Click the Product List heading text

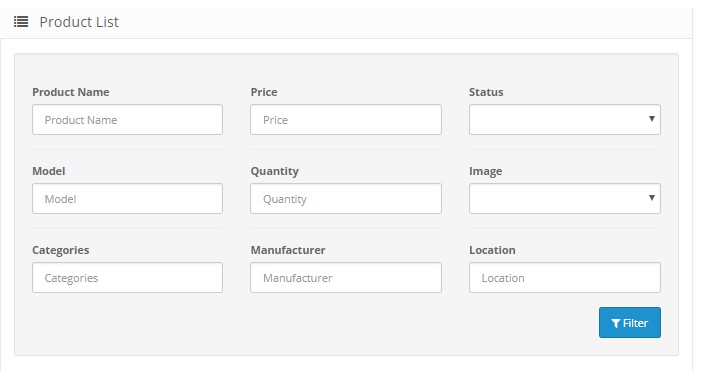[79, 22]
